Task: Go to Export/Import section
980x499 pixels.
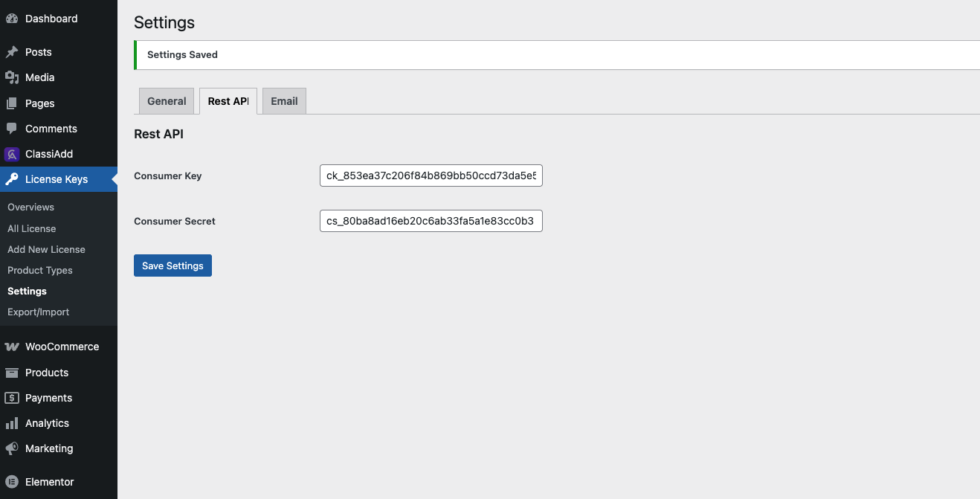Action: pyautogui.click(x=38, y=312)
